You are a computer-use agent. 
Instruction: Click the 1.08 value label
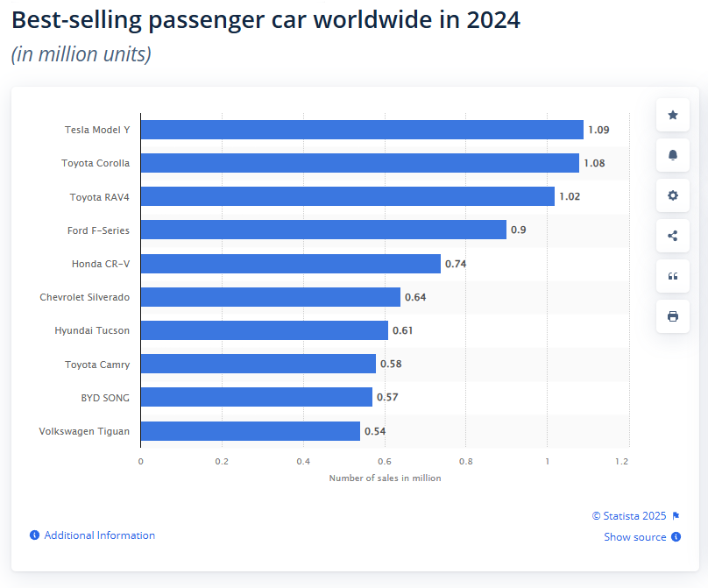tap(594, 163)
